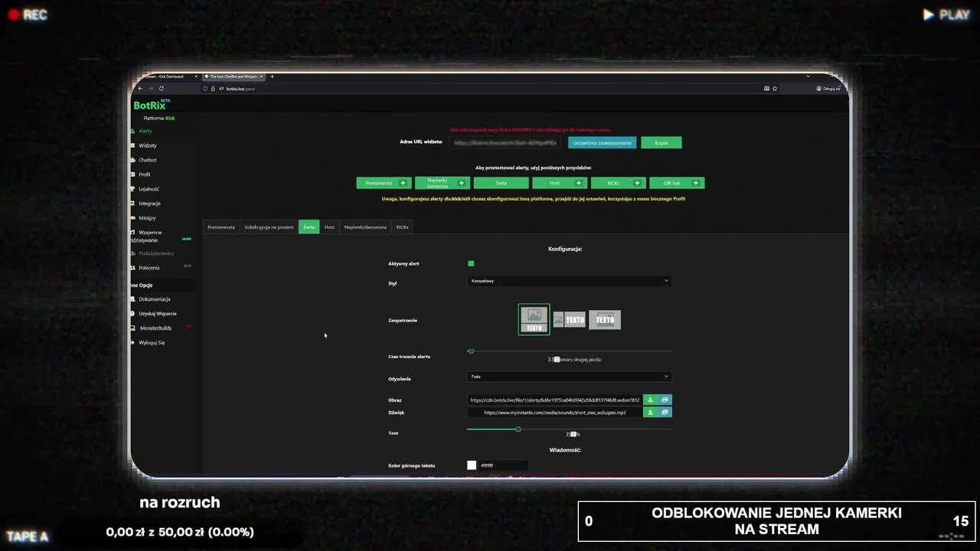The height and width of the screenshot is (551, 980).
Task: Reload the page with the refresh icon
Action: 161,88
